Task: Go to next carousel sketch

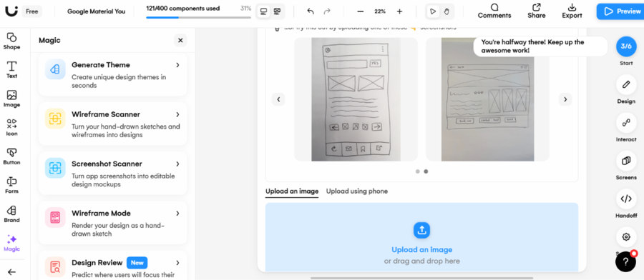Action: [x=565, y=99]
